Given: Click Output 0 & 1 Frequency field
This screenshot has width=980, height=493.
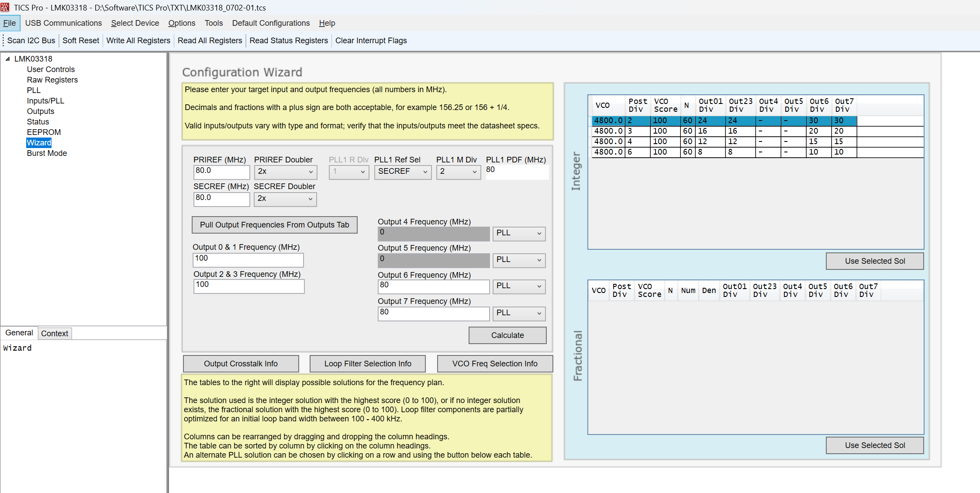Looking at the screenshot, I should pyautogui.click(x=248, y=260).
